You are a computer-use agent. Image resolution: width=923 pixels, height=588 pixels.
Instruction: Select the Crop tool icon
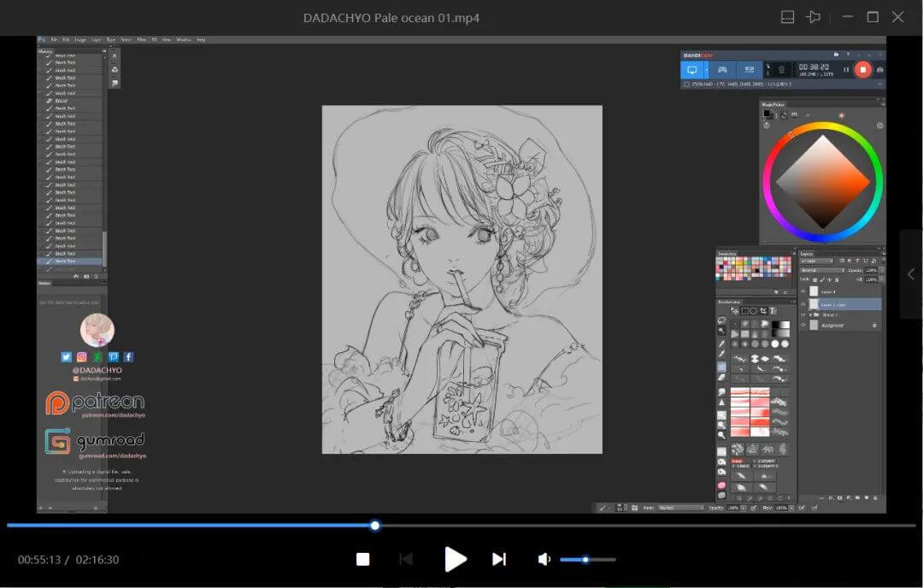[763, 310]
